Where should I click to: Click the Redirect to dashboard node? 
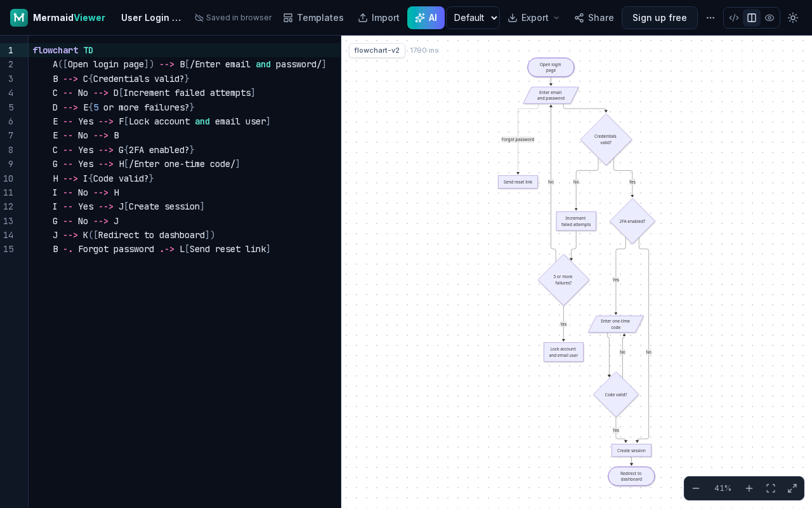[x=631, y=476]
